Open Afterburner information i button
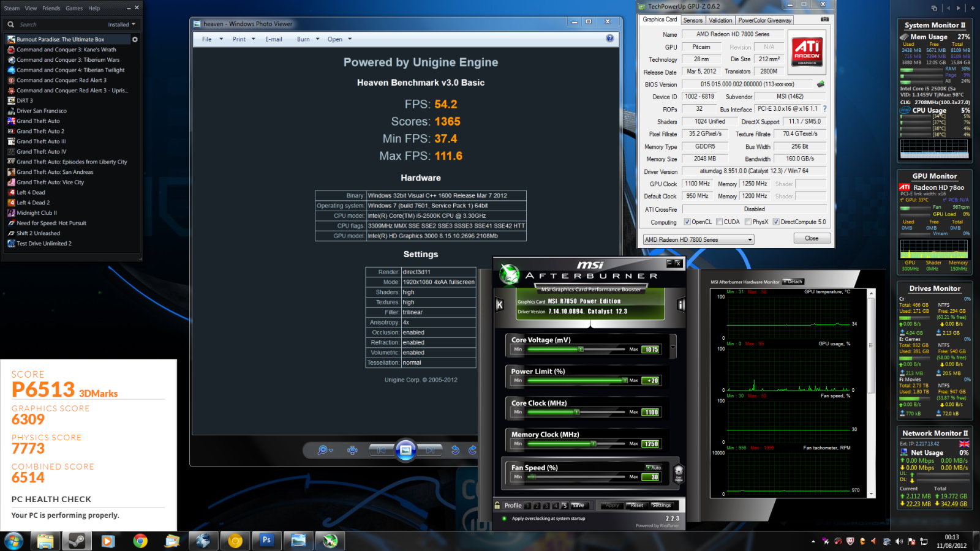 [680, 304]
